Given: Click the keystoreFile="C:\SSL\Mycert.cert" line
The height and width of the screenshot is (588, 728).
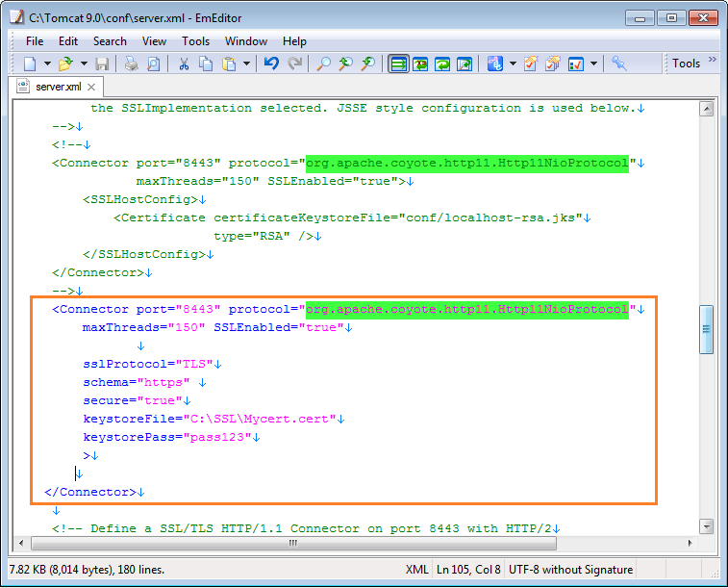Looking at the screenshot, I should (x=210, y=419).
